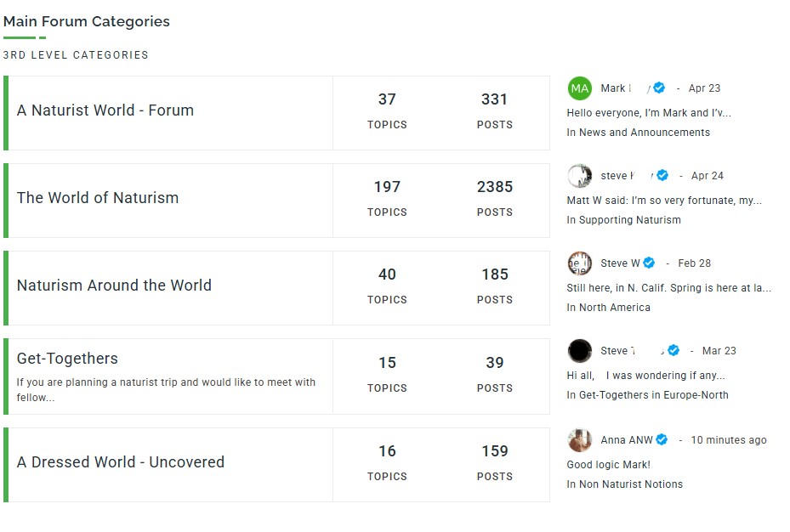
Task: Open steve's avatar in World of Naturism row
Action: [579, 176]
